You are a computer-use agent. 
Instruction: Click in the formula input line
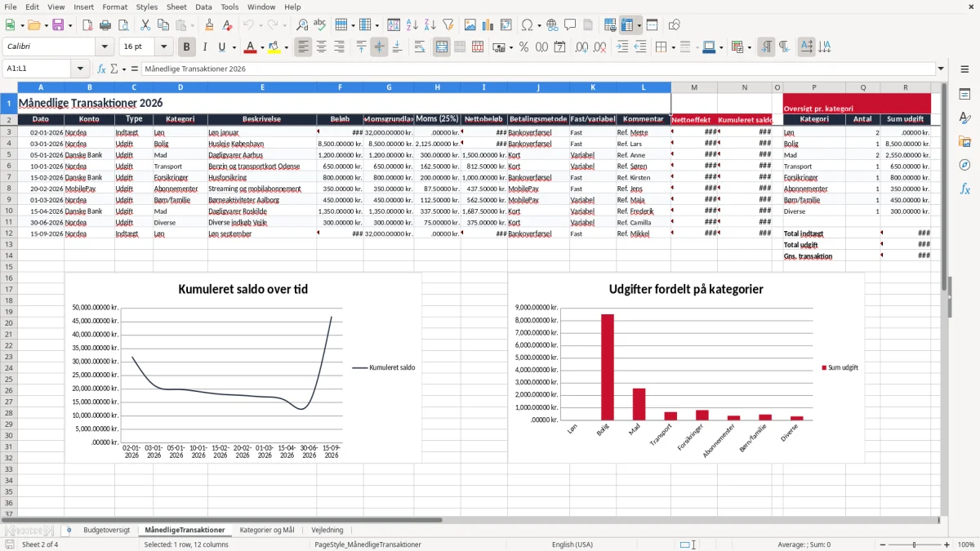click(x=537, y=69)
